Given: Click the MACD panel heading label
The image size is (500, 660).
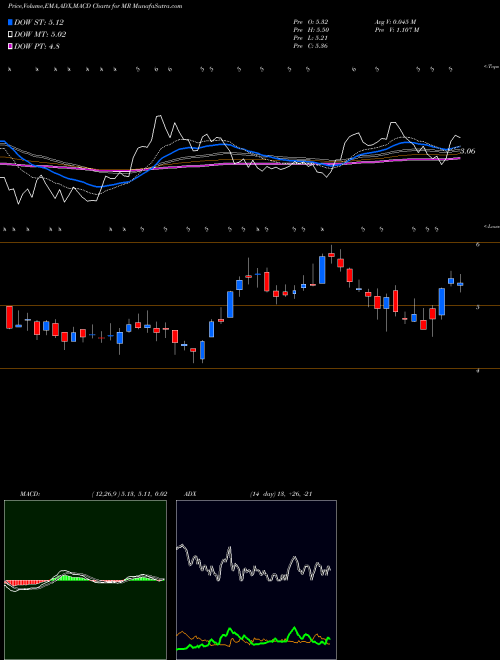Looking at the screenshot, I should pos(29,494).
